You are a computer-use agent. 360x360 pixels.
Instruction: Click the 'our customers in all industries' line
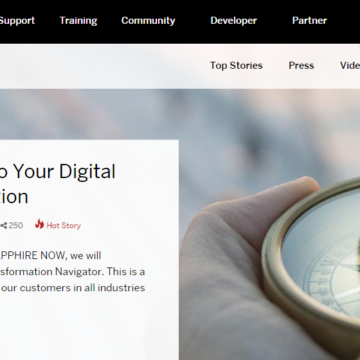click(x=72, y=288)
